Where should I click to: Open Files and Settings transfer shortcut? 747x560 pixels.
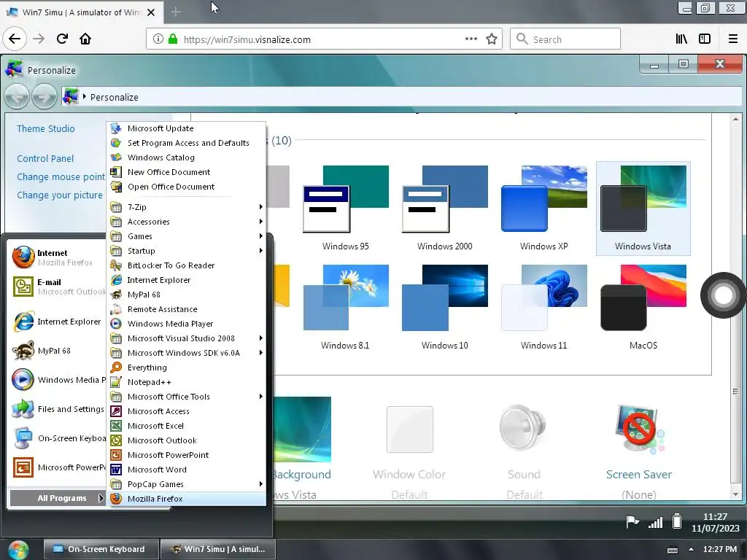[57, 409]
